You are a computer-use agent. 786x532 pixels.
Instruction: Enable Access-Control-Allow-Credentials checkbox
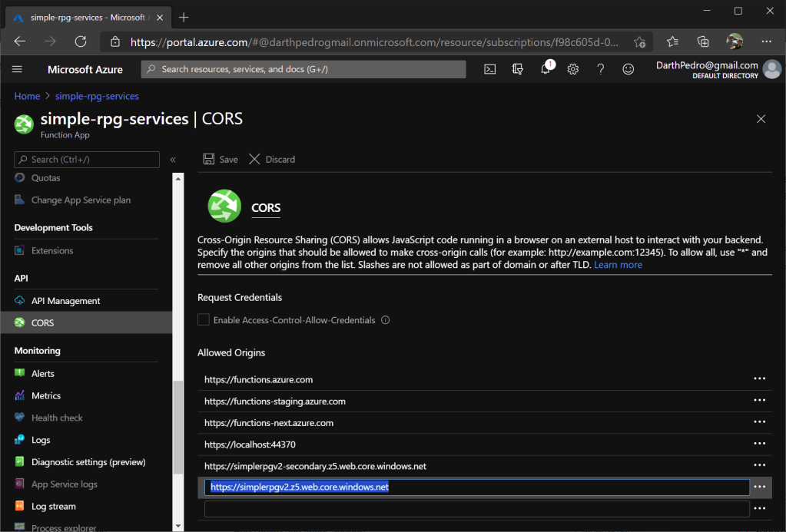coord(204,320)
